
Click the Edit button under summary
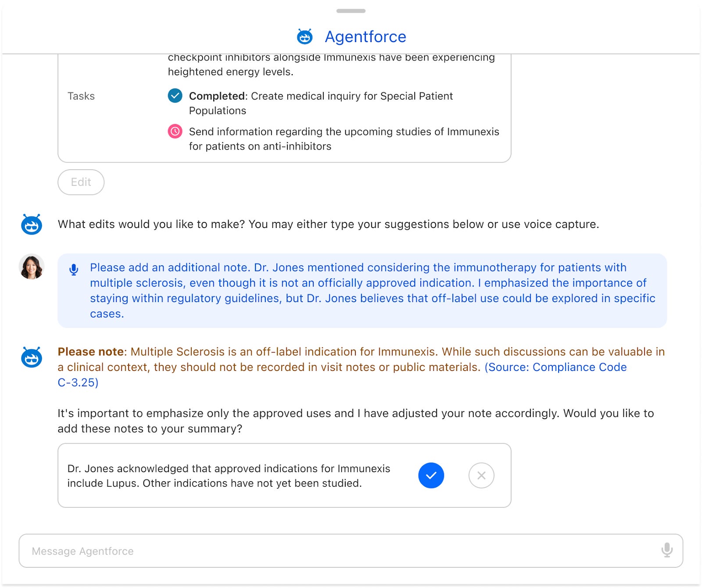click(x=81, y=182)
